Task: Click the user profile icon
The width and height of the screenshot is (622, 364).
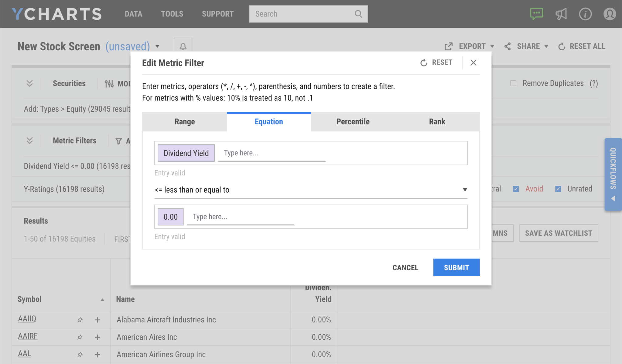Action: pos(609,14)
